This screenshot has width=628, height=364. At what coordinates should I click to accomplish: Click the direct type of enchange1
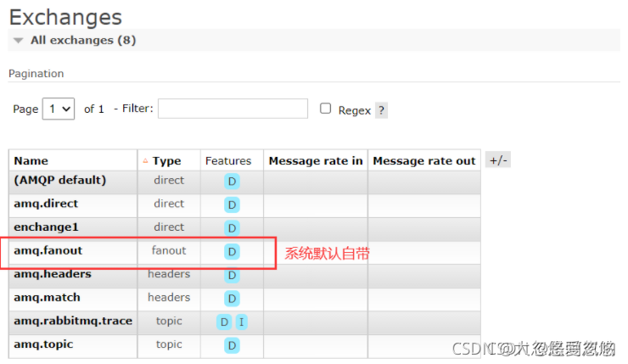tap(169, 227)
